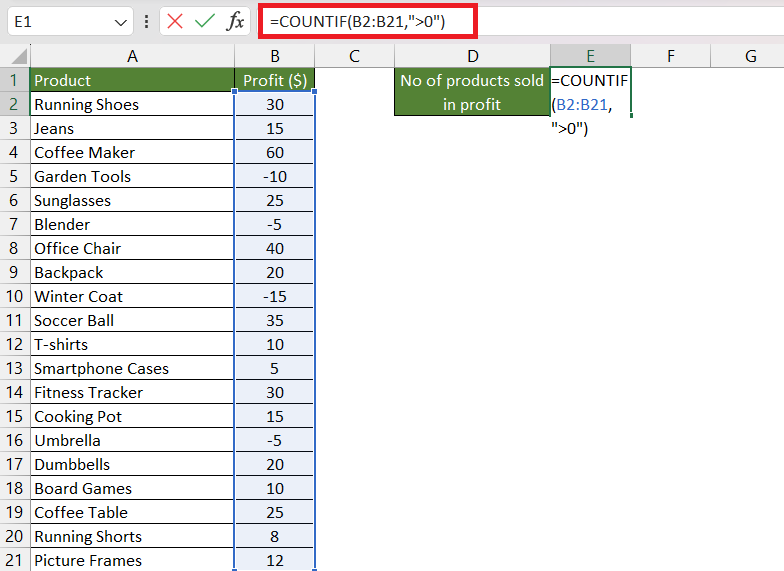784x571 pixels.
Task: Click cell E1 containing the COUNTIF formula
Action: (x=590, y=92)
